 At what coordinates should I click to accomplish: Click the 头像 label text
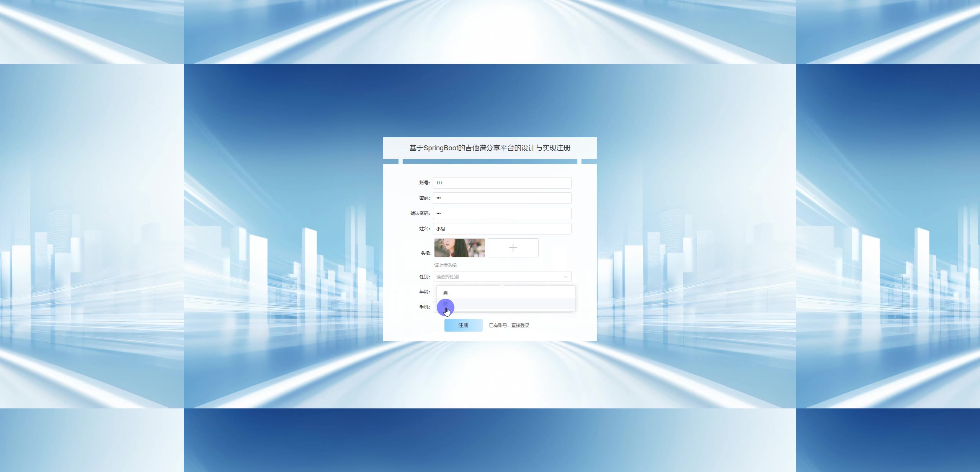[x=426, y=253]
